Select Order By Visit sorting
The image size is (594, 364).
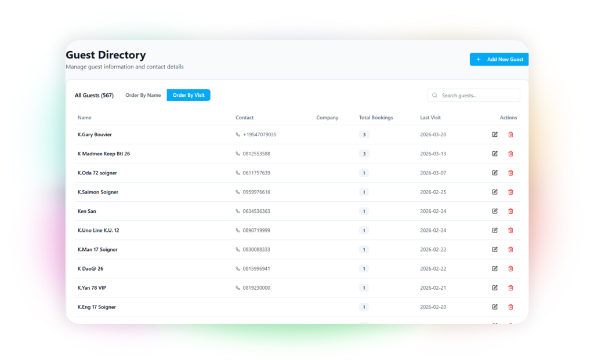(x=189, y=95)
